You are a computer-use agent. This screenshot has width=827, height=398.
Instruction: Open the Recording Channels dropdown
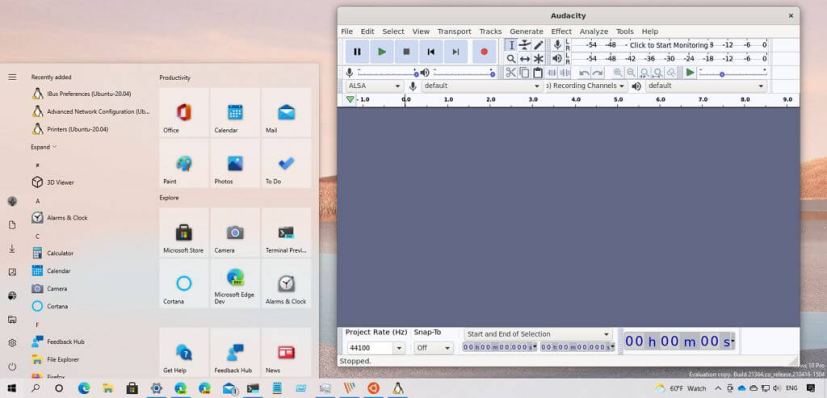point(585,86)
